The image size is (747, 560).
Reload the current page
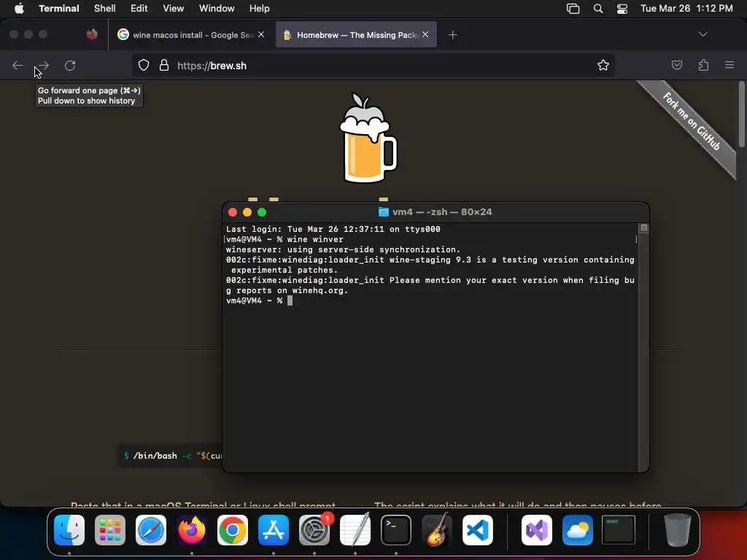(70, 65)
